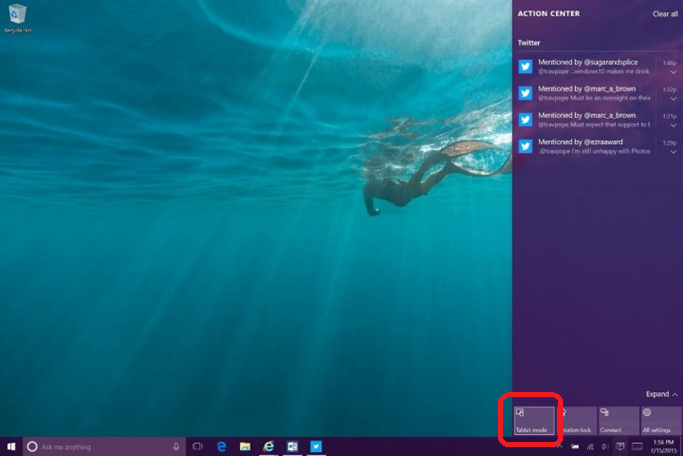Open the Recycle Bin desktop icon
The width and height of the screenshot is (683, 456).
coord(17,19)
